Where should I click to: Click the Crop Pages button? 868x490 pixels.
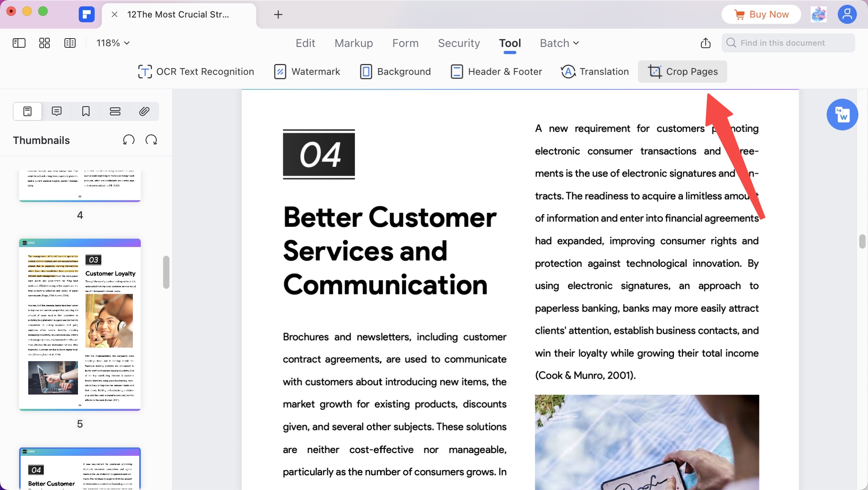click(682, 72)
